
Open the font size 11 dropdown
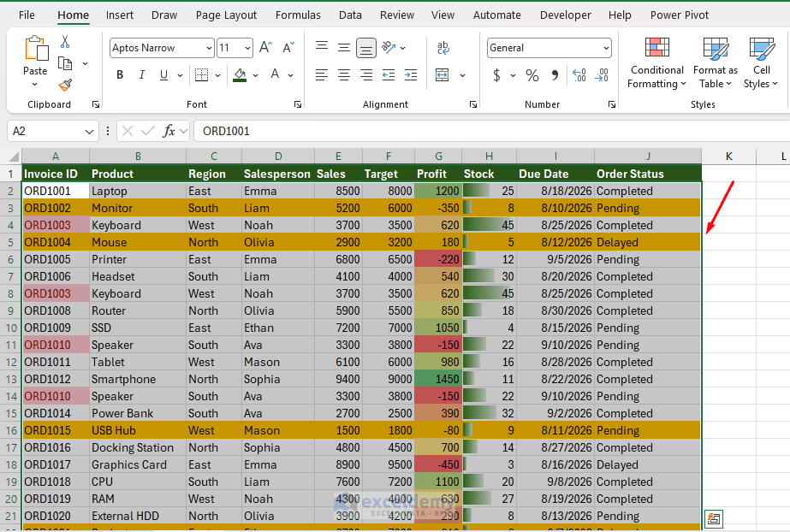[247, 48]
